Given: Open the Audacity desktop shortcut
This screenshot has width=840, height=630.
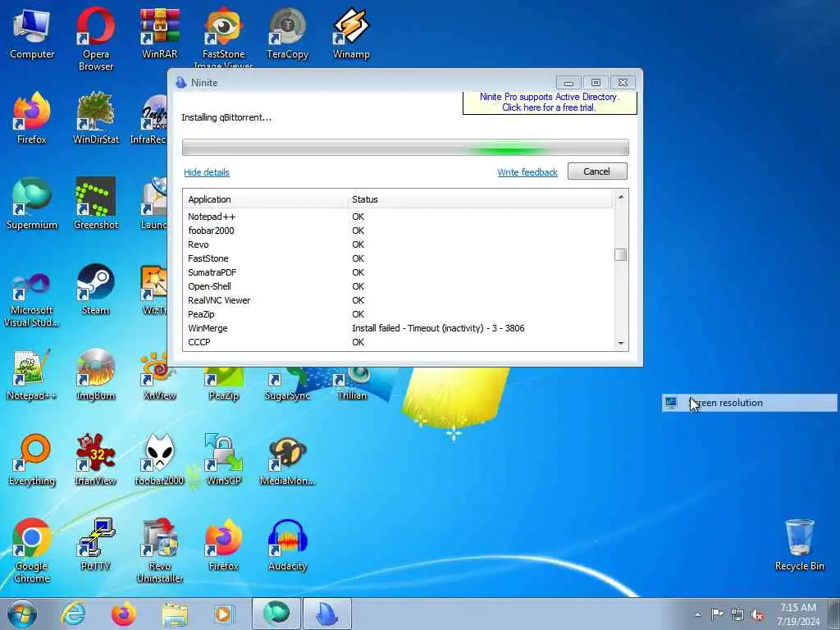Looking at the screenshot, I should [288, 545].
